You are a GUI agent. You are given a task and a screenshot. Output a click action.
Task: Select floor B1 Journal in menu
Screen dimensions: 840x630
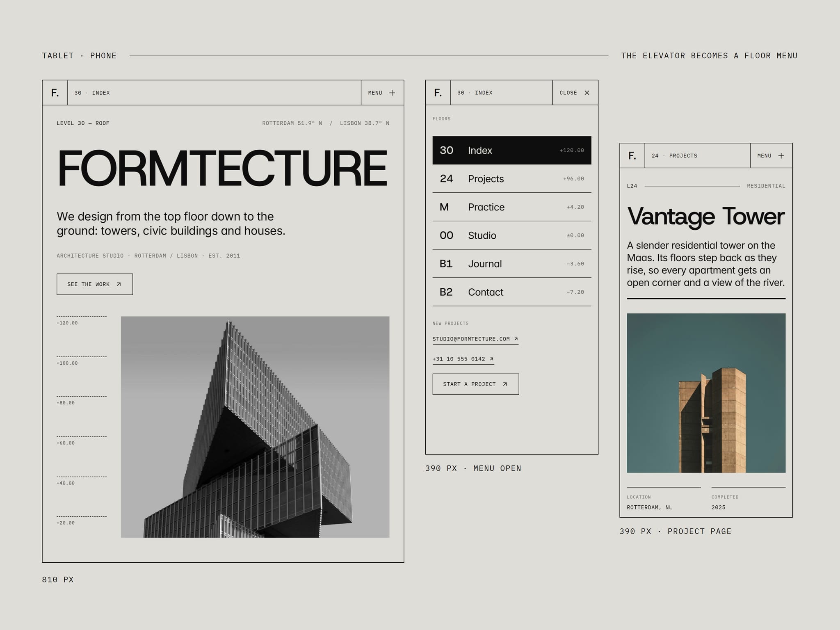[512, 264]
